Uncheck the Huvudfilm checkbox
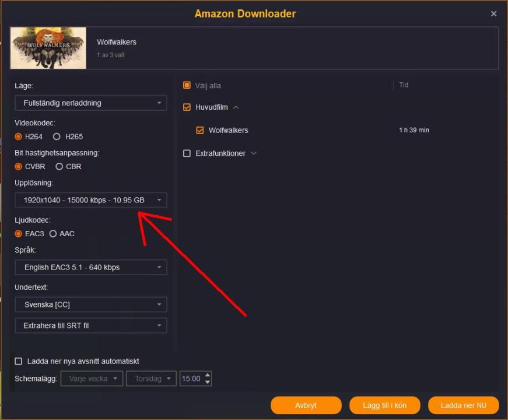The image size is (508, 420). 187,107
